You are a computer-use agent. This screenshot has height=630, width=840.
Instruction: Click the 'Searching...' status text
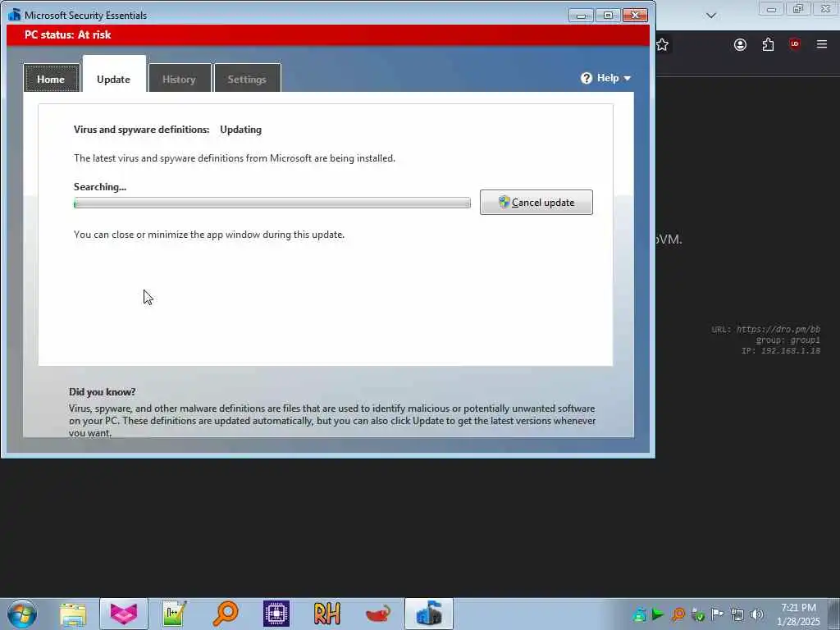point(100,187)
